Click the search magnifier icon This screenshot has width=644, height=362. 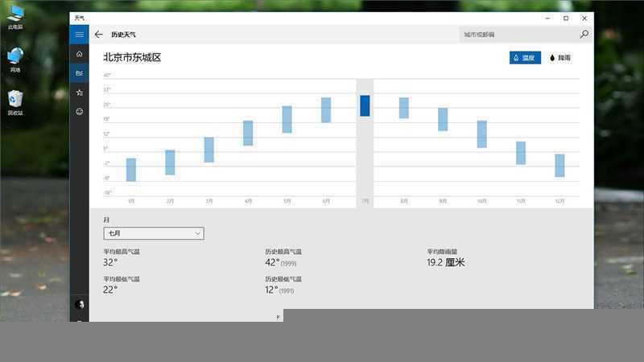584,34
